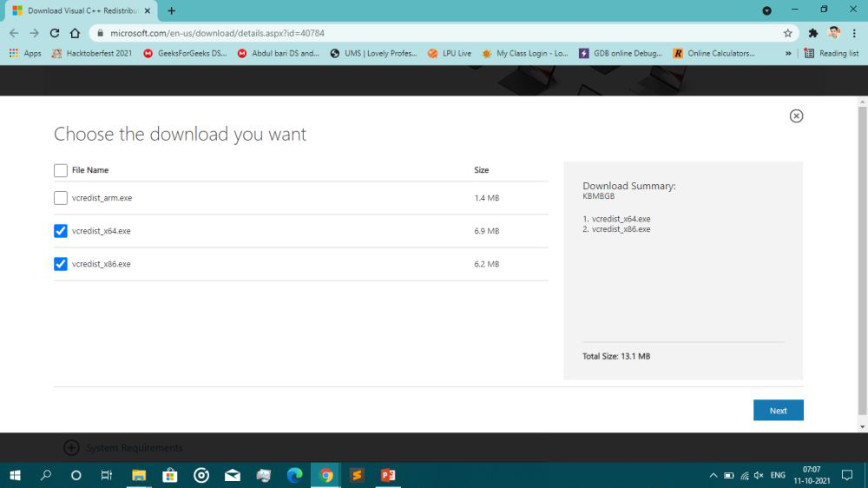Open GeeksForGeeks DS bookmark
868x488 pixels.
click(x=185, y=53)
